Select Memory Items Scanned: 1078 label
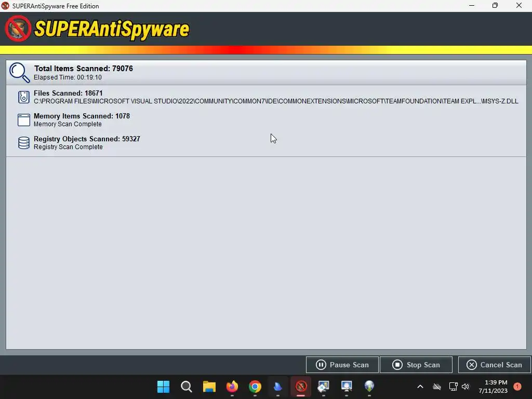 pos(82,116)
